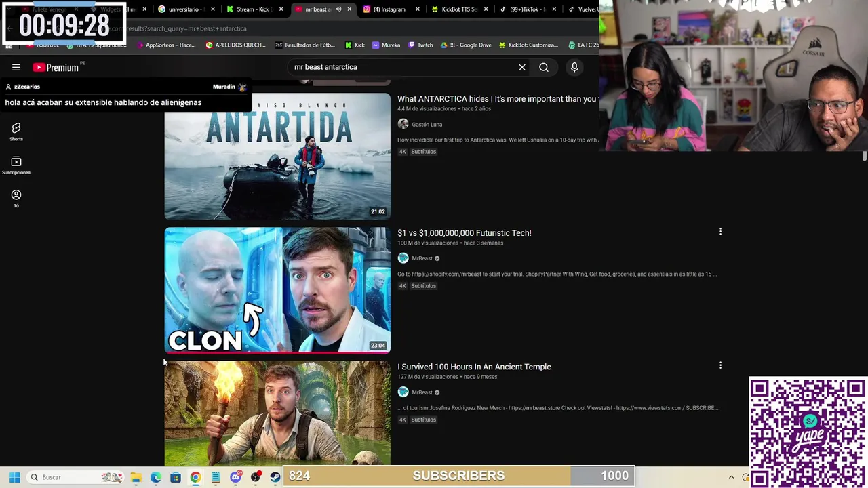Open OBS Studio from the taskbar

pyautogui.click(x=256, y=477)
